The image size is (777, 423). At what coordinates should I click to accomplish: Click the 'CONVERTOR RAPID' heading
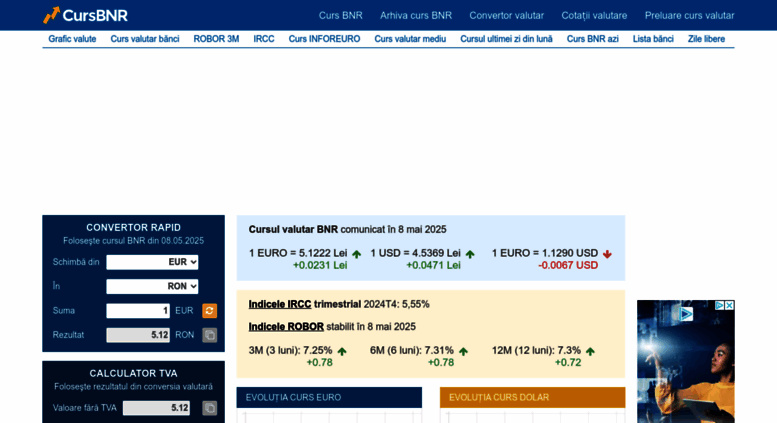[x=133, y=227]
